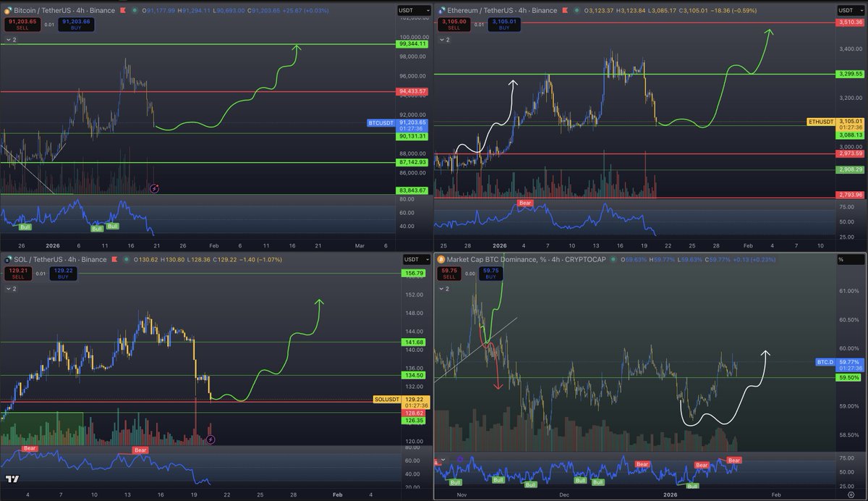Click the 129.22 BUY button on SOL chart

tap(63, 274)
